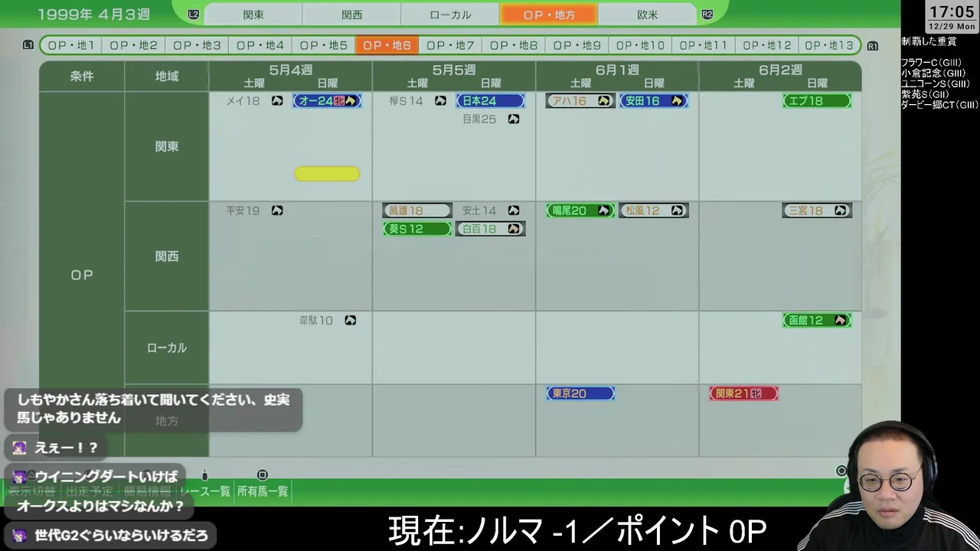Open the OP・地2 sub-tab

pos(133,45)
